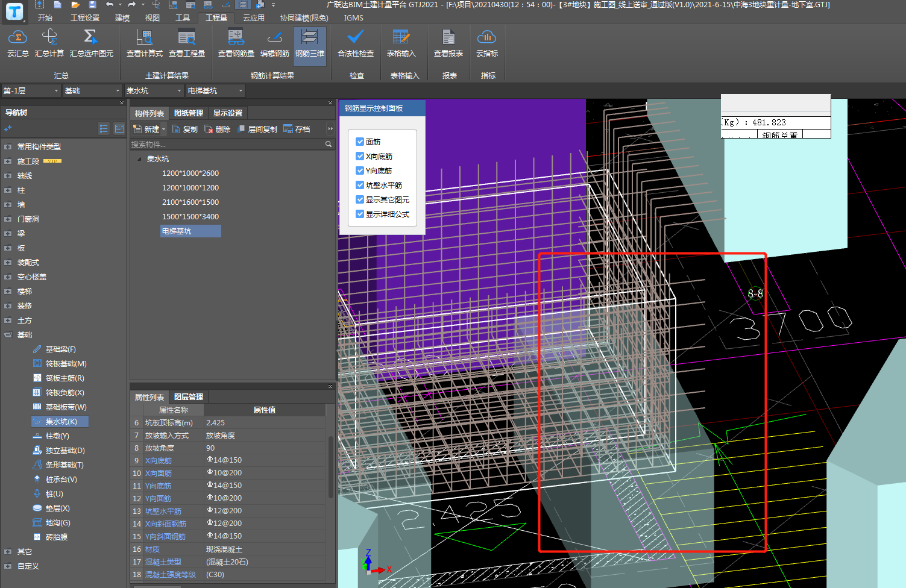Open 查看工程量 quantity viewer
The image size is (906, 588).
click(x=187, y=43)
